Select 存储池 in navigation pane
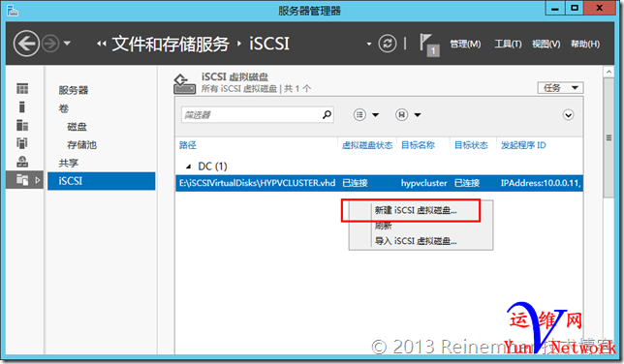 [x=82, y=145]
